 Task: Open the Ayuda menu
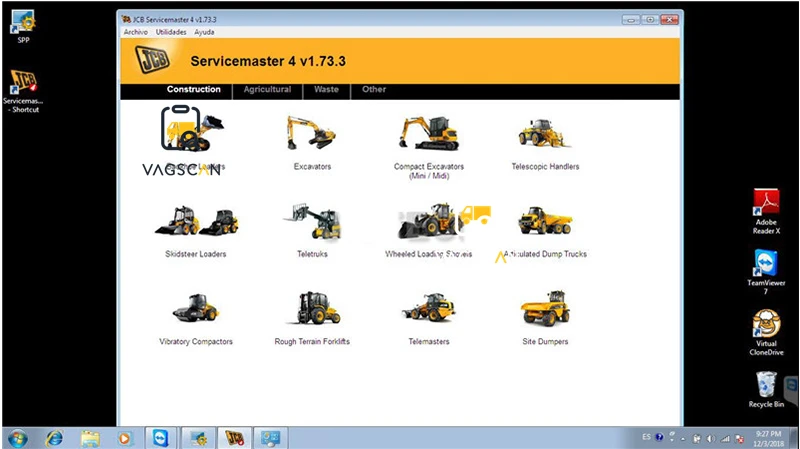pyautogui.click(x=204, y=32)
